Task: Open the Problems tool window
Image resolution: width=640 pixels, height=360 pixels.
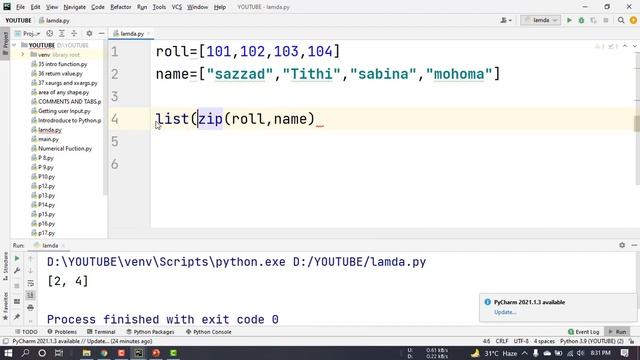Action: [x=62, y=332]
